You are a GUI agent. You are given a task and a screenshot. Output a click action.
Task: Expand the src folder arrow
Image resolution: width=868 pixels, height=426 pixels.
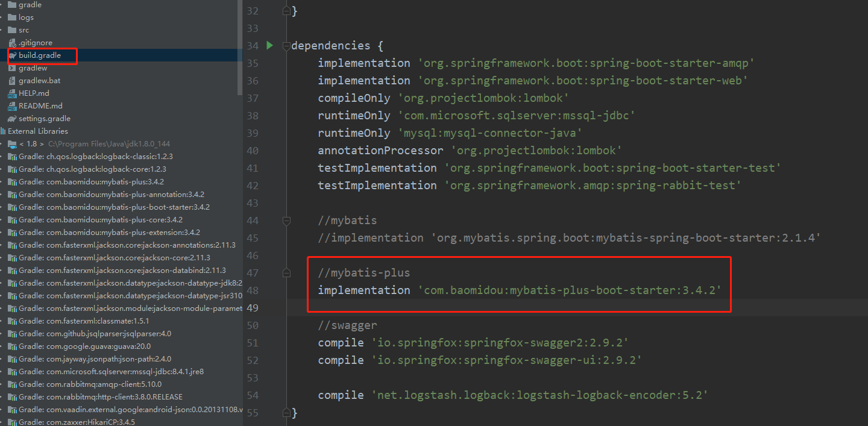[x=2, y=30]
